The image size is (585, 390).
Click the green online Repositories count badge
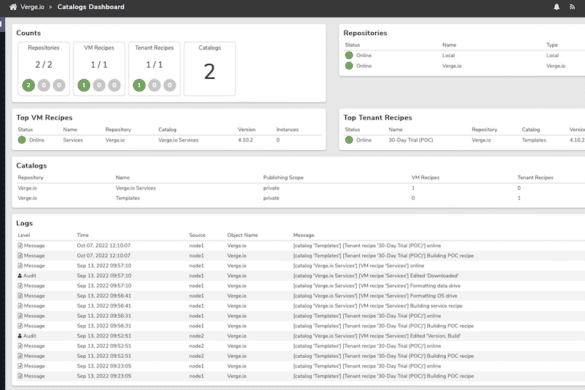pyautogui.click(x=28, y=85)
